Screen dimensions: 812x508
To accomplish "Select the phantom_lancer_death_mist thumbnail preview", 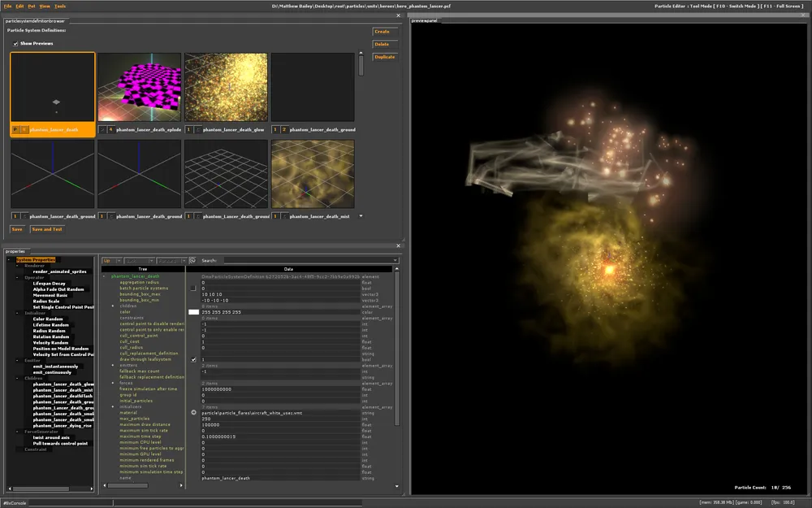I will pos(313,174).
